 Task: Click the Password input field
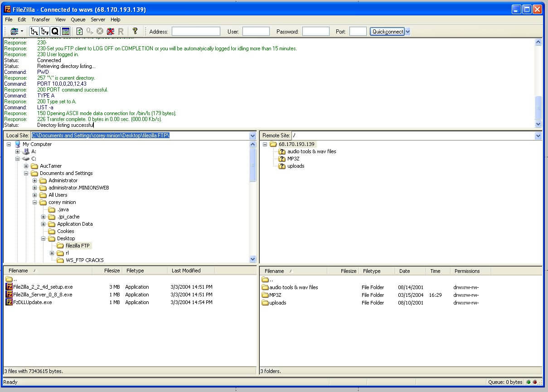point(316,31)
